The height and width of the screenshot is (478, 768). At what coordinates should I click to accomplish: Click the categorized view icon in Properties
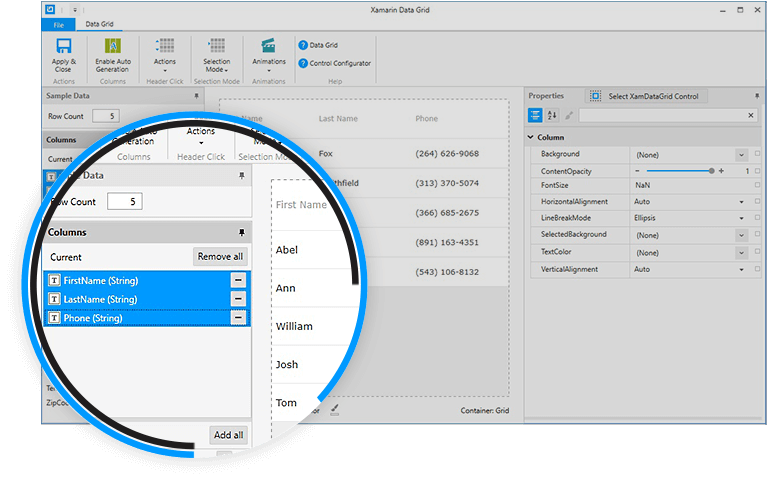click(x=536, y=116)
